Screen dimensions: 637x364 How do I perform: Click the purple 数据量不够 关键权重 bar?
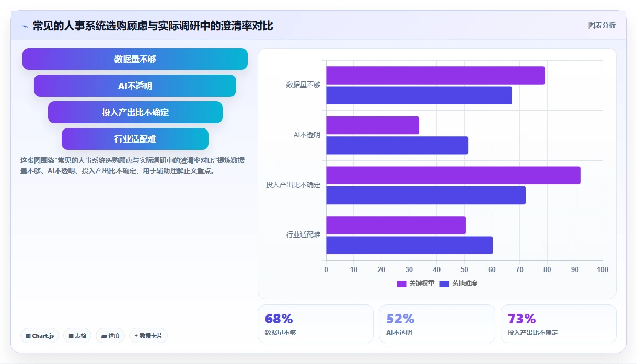(435, 75)
